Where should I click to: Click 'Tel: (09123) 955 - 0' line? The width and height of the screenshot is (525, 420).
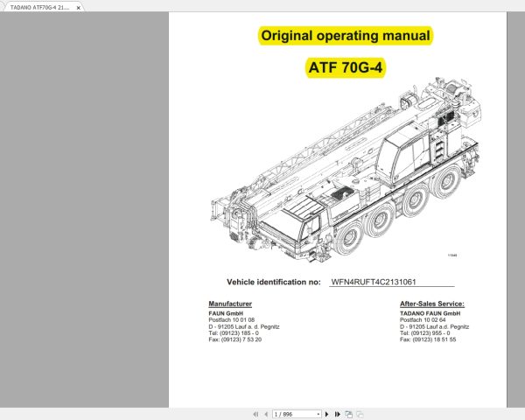click(x=425, y=332)
